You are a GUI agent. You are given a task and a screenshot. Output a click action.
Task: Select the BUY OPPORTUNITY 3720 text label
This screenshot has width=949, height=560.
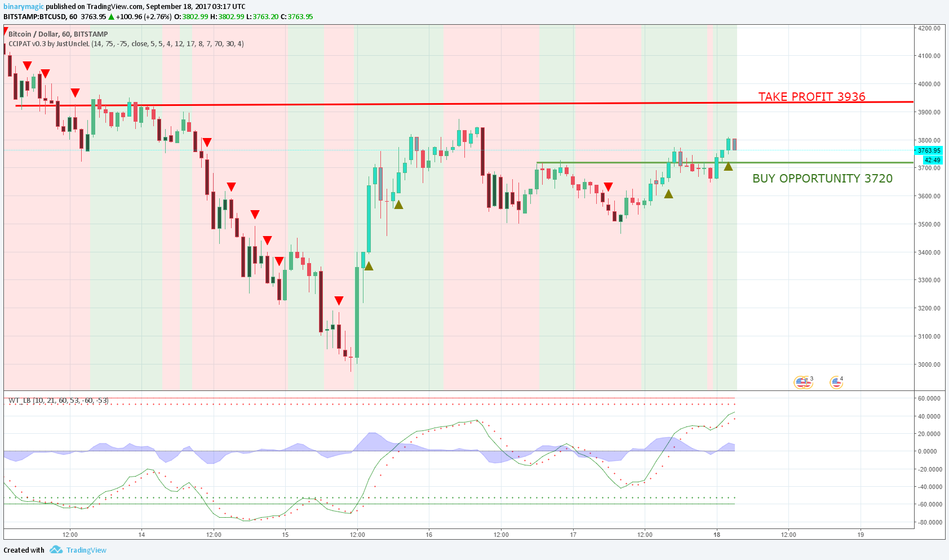(822, 179)
